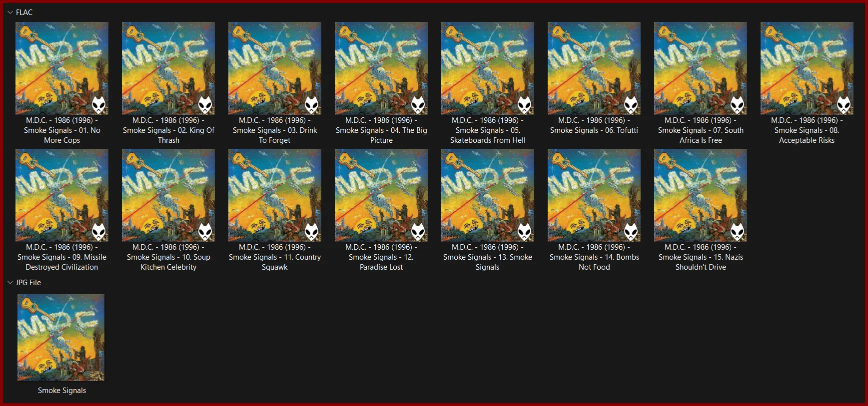Click file name ending '05. Skateboards From Hell'

click(x=488, y=130)
